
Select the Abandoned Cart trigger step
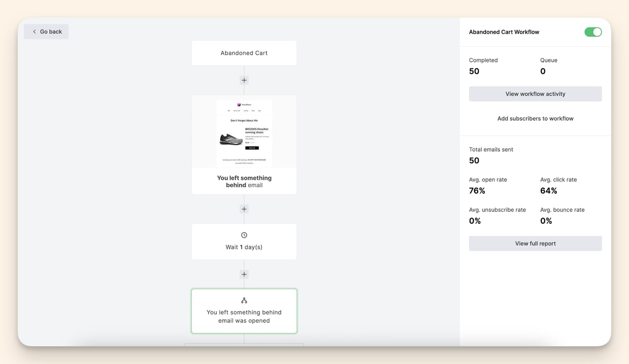pyautogui.click(x=244, y=53)
